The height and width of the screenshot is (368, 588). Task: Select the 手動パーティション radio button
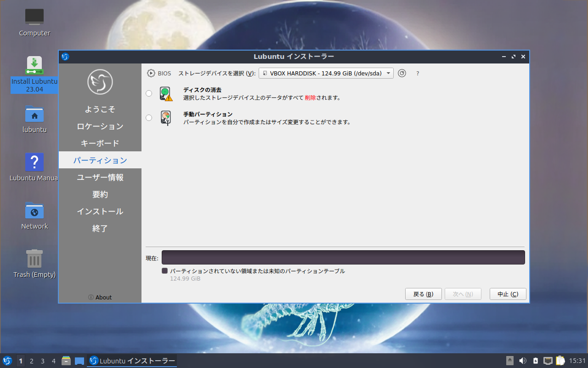[x=149, y=118]
